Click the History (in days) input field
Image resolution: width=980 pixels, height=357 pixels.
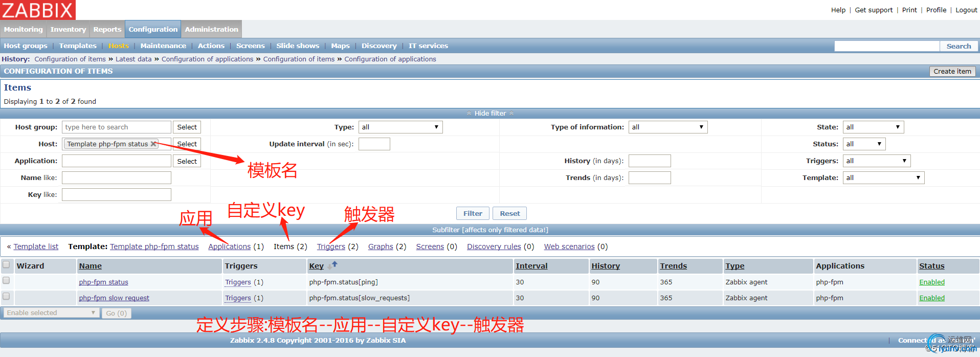(650, 161)
